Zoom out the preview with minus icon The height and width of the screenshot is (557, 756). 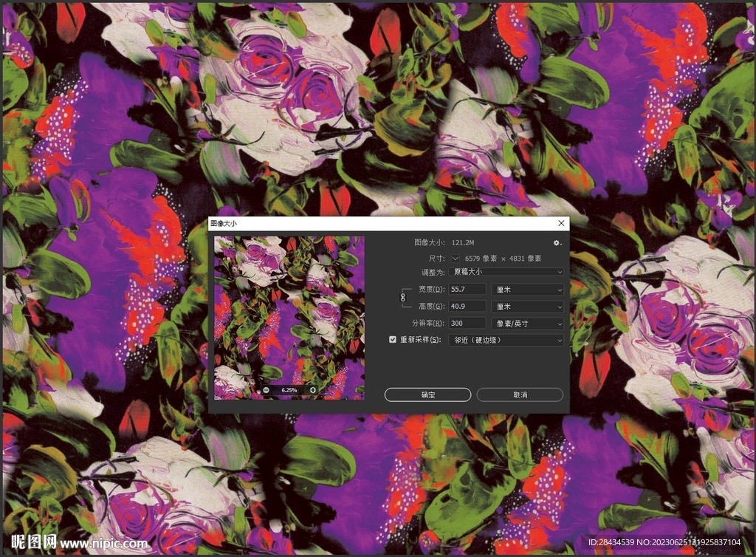point(266,389)
